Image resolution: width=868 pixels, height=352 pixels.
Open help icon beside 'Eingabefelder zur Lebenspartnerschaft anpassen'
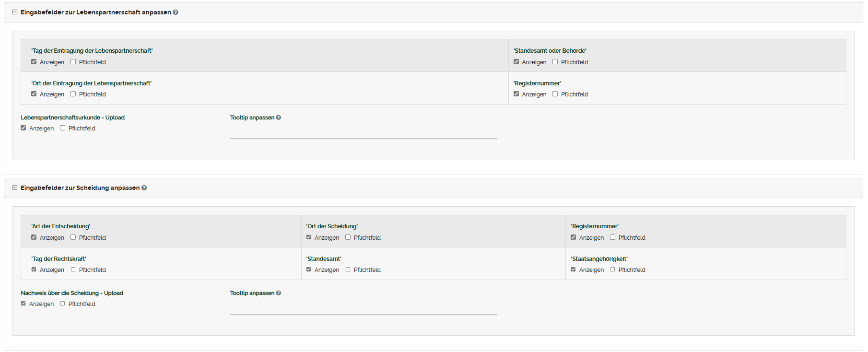[176, 12]
